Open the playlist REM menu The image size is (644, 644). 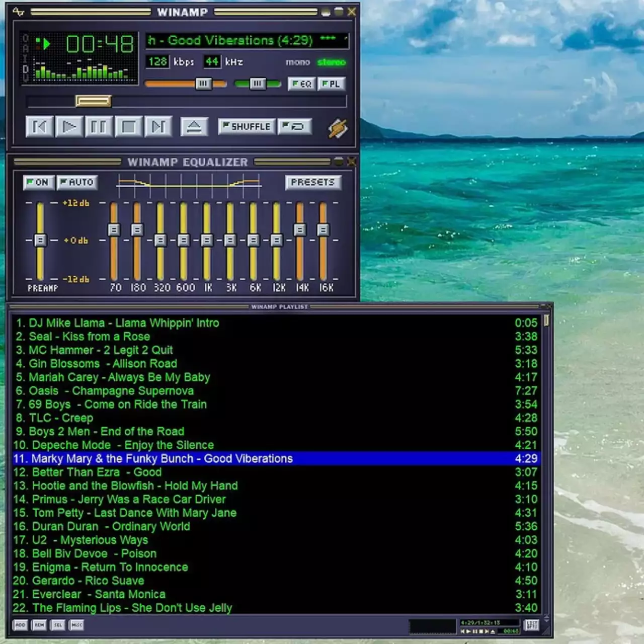click(39, 625)
